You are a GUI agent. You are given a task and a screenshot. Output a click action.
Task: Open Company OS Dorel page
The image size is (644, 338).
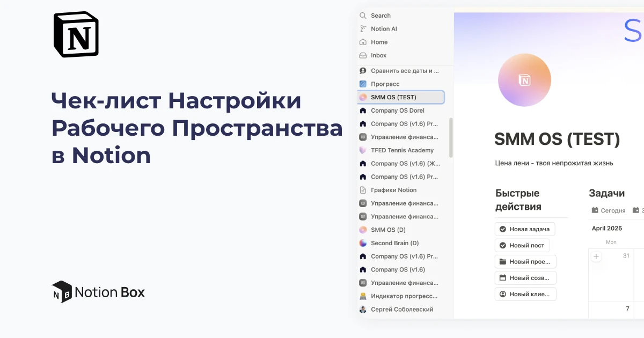coord(397,111)
